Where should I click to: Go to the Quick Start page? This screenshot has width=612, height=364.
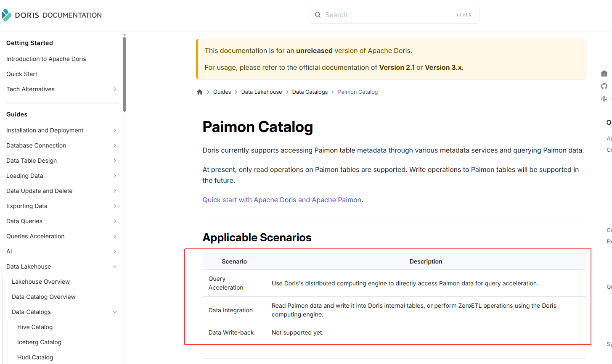(22, 74)
